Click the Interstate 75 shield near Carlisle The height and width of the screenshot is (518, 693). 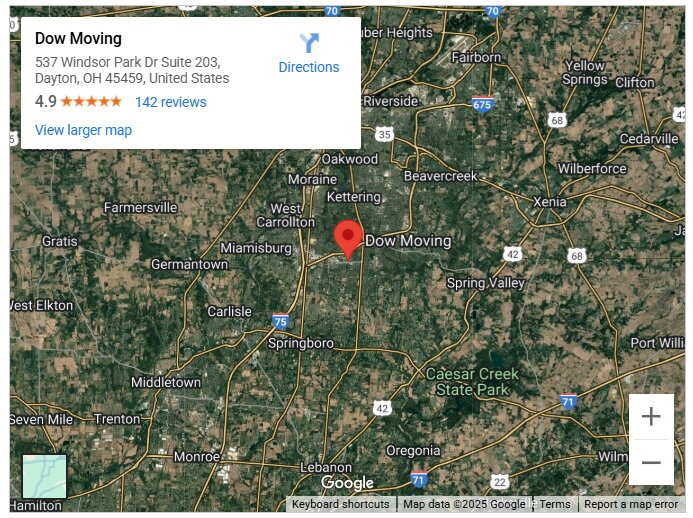click(280, 320)
